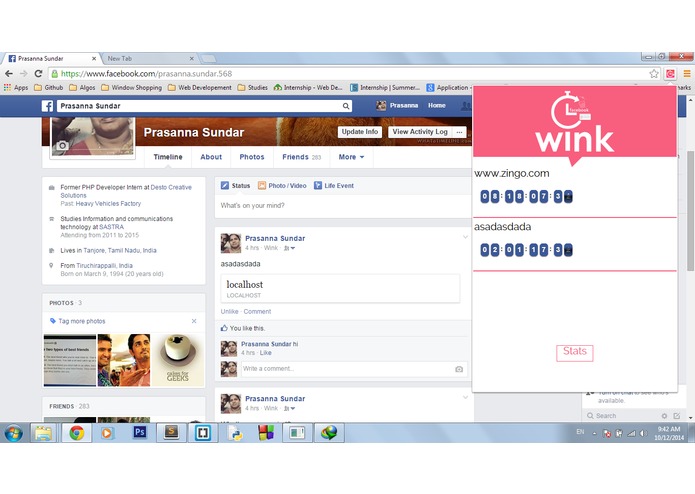Click the volume icon in the system tray
This screenshot has width=695, height=494.
point(644,433)
